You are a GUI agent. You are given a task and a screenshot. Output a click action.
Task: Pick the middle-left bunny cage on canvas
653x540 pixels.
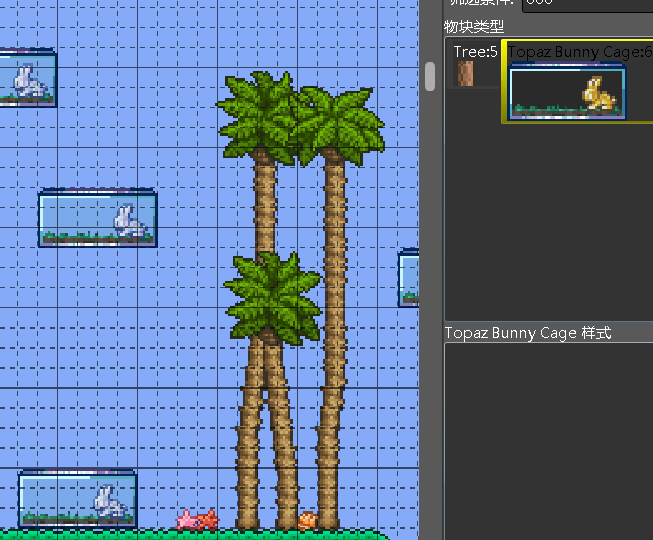pyautogui.click(x=98, y=219)
